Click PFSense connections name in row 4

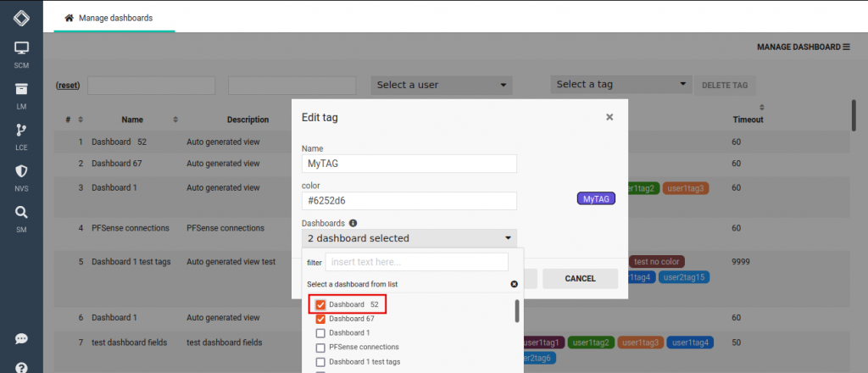click(x=131, y=228)
